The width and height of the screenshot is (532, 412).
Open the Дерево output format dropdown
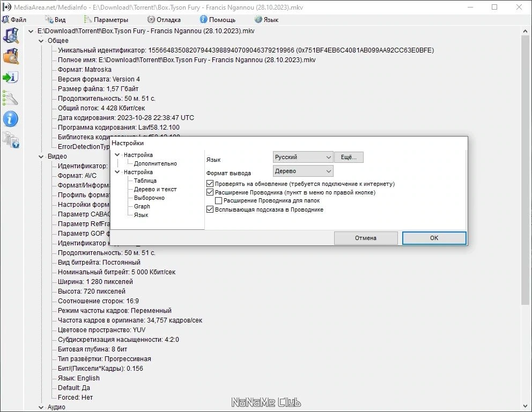(303, 171)
